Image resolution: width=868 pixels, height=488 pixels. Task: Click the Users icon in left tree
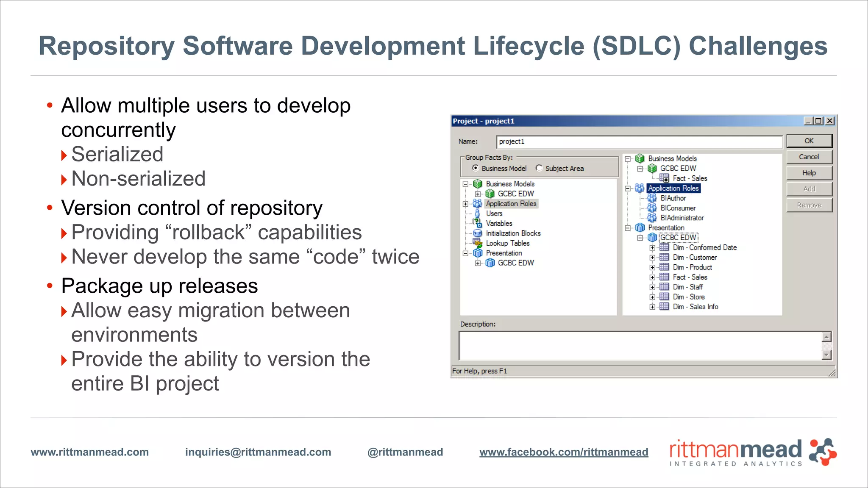(477, 213)
